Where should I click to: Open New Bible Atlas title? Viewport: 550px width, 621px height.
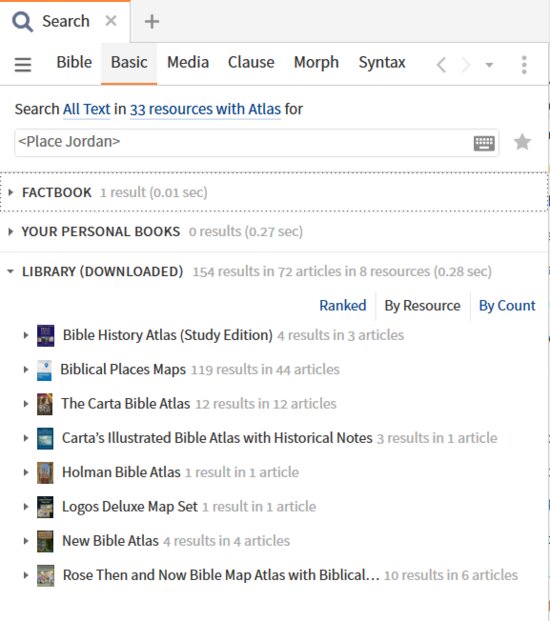pyautogui.click(x=110, y=541)
